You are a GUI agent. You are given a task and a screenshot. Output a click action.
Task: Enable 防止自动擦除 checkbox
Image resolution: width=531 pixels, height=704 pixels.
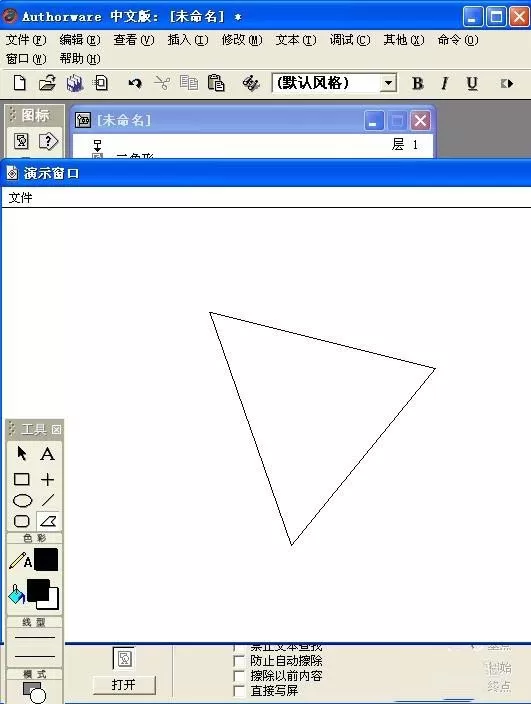[239, 661]
